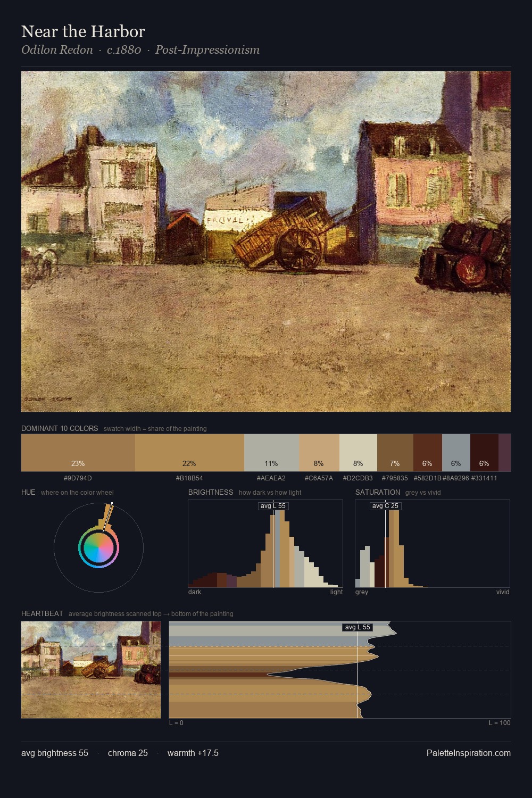Screen dimensions: 532x798
Task: Choose the near-black #331411 swatch
Action: (484, 453)
